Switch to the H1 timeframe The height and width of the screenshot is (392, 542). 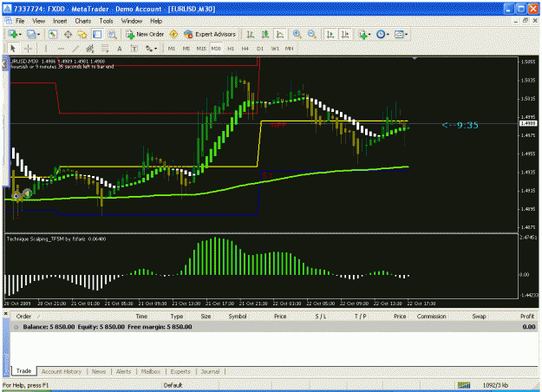tap(231, 49)
